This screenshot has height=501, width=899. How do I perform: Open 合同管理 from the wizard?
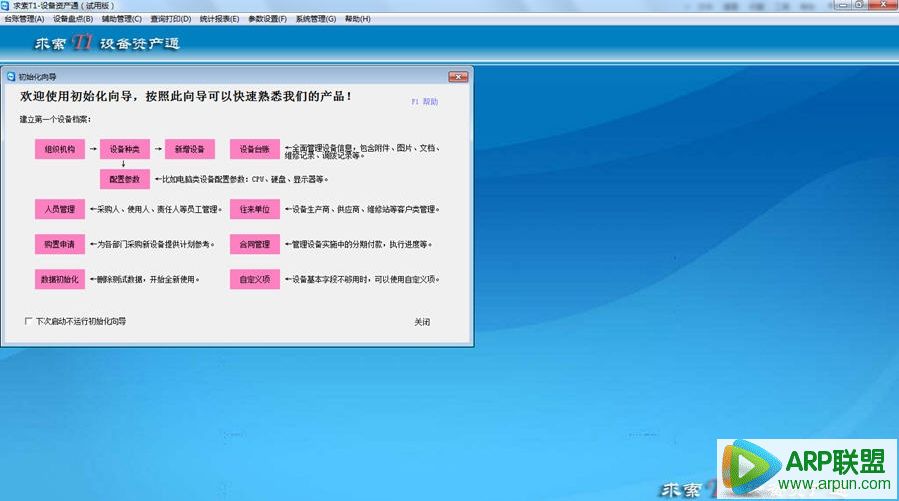tap(255, 244)
